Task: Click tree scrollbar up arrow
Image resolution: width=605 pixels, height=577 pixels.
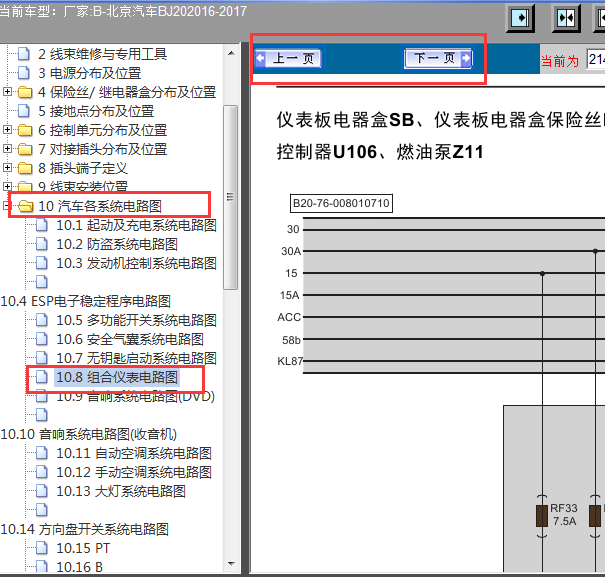Action: point(231,53)
